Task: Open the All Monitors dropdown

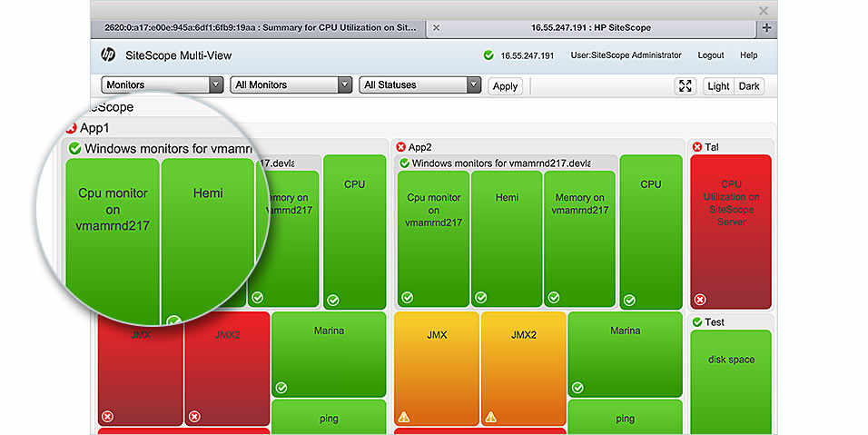Action: point(291,84)
